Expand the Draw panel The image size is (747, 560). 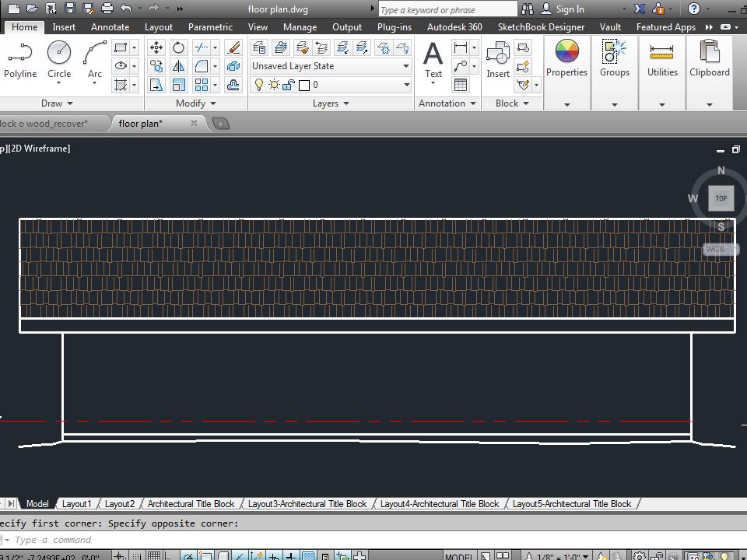click(x=57, y=103)
